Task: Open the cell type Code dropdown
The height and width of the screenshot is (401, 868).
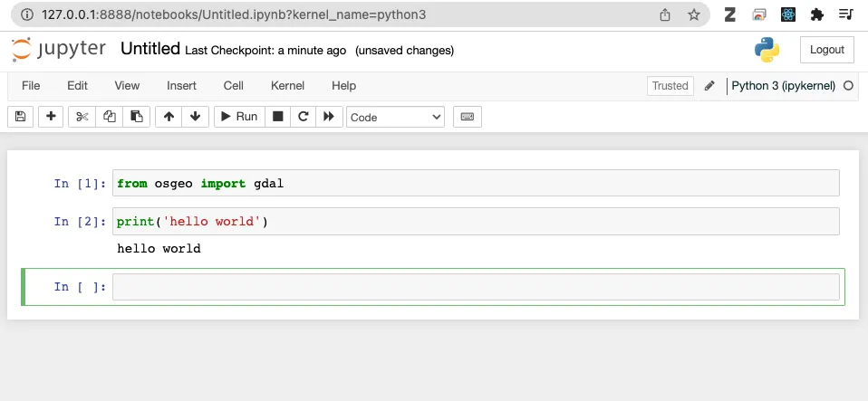Action: click(395, 118)
